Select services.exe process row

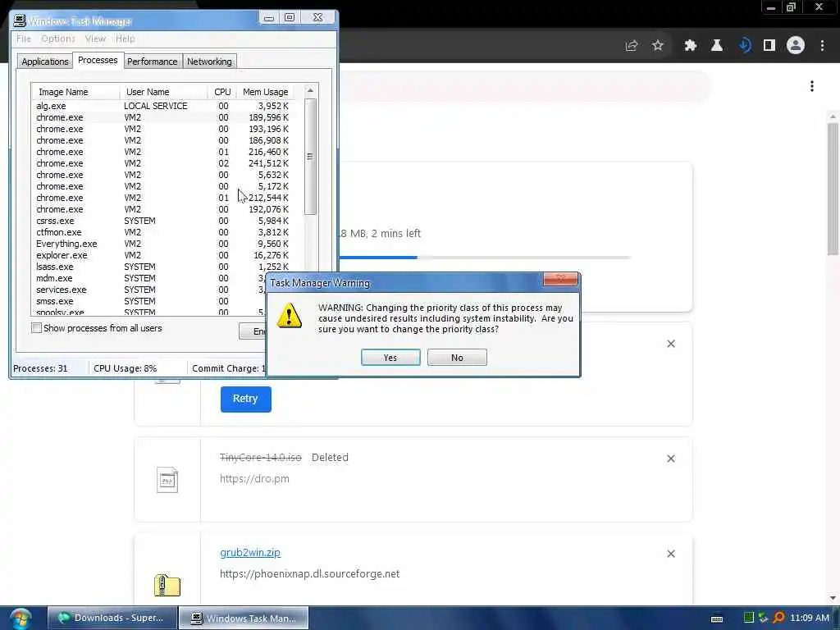[149, 290]
